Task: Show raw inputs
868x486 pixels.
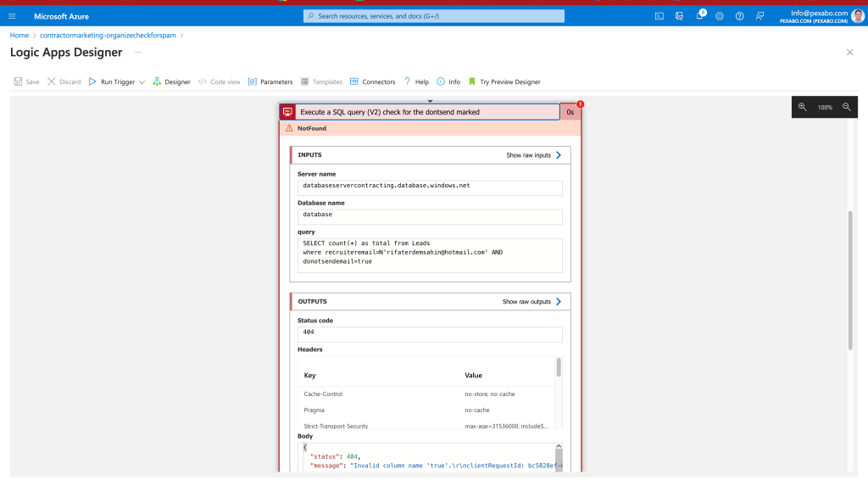Action: pyautogui.click(x=534, y=155)
